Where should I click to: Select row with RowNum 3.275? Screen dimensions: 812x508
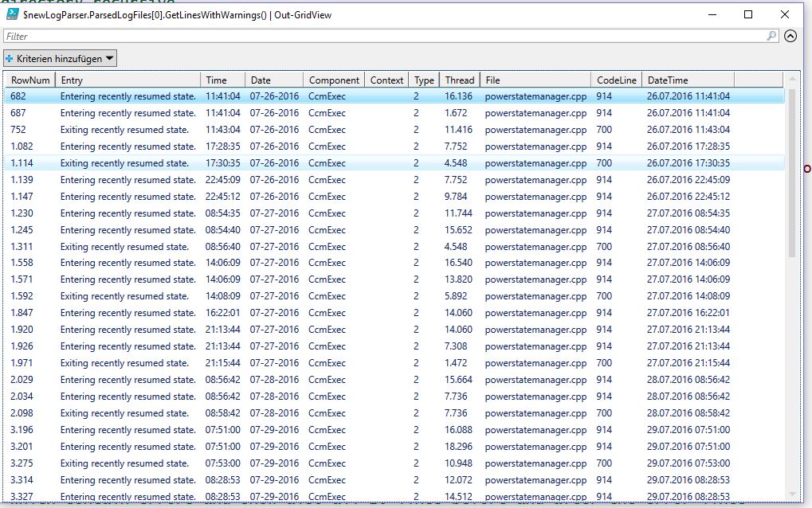point(394,463)
